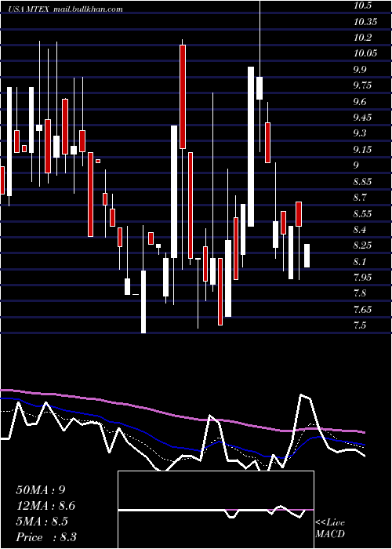Viewport: 392px width, 549px height.
Task: Select the 9 price axis label
Action: click(356, 165)
